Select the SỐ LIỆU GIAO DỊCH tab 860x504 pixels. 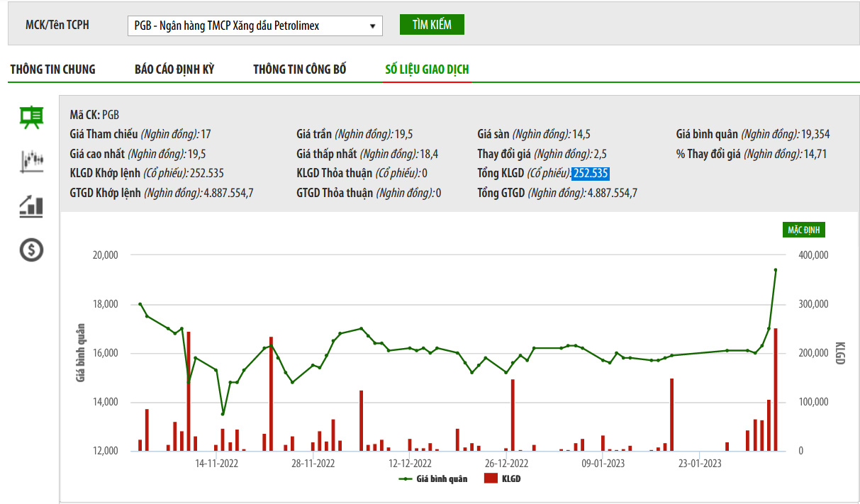[x=427, y=69]
